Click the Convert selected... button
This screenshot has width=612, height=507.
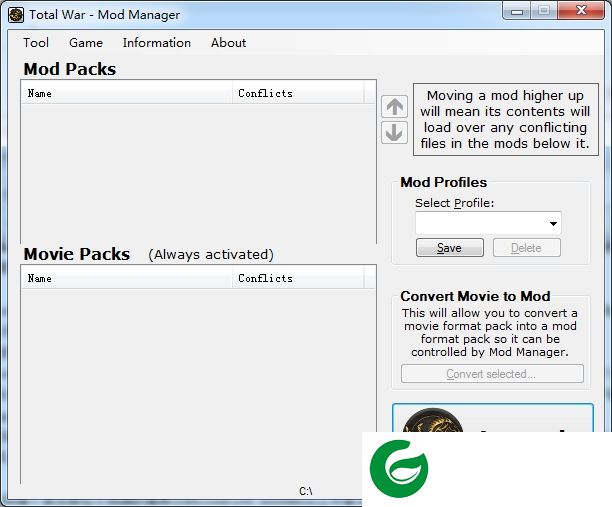(492, 374)
